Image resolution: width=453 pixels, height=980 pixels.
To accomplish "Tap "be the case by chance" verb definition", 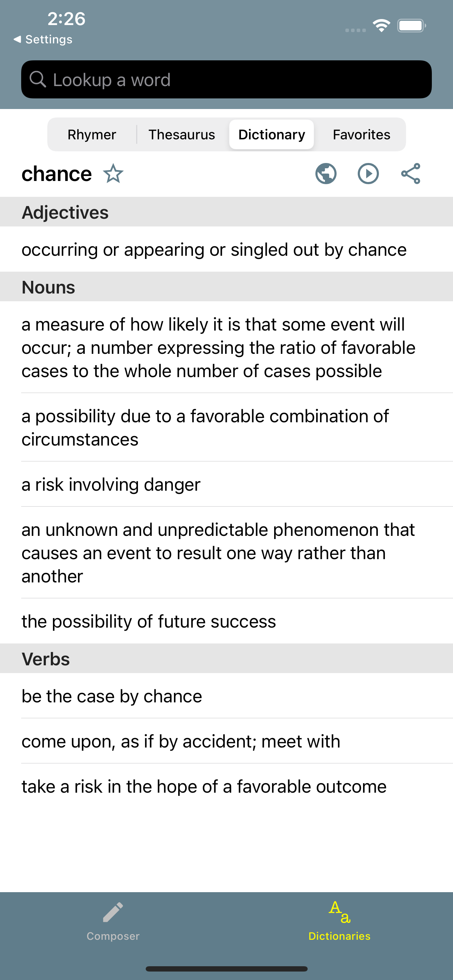I will (x=226, y=696).
